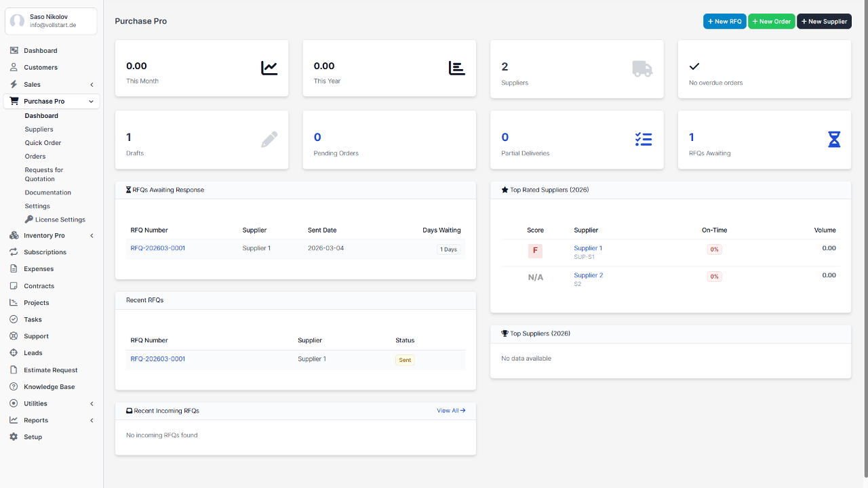Open RFQ-202603-0001 in Recent RFQs
Screen dimensions: 868x488
[x=158, y=359]
